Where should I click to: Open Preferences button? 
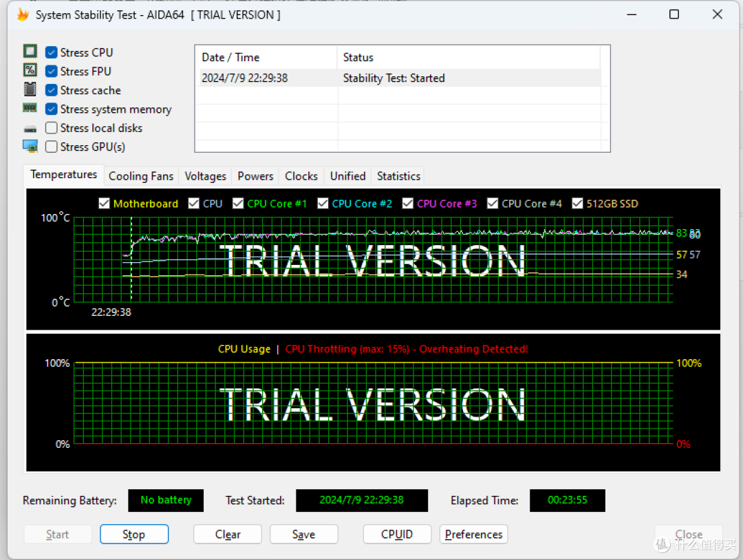coord(473,535)
